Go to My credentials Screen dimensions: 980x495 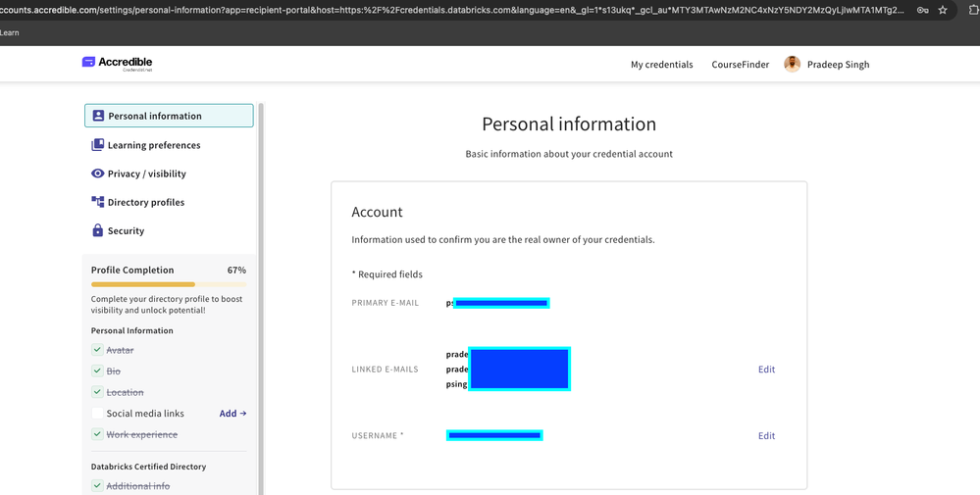click(662, 65)
